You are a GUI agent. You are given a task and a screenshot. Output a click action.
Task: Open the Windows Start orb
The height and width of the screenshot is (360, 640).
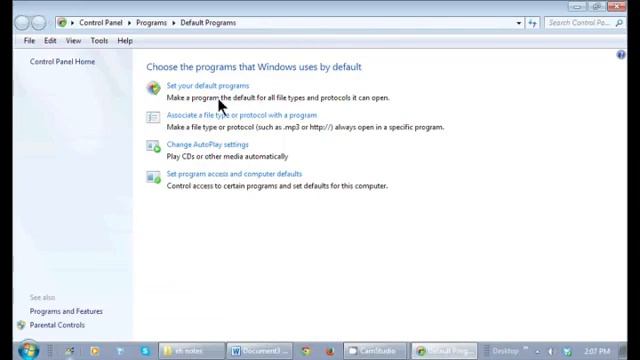click(x=28, y=350)
